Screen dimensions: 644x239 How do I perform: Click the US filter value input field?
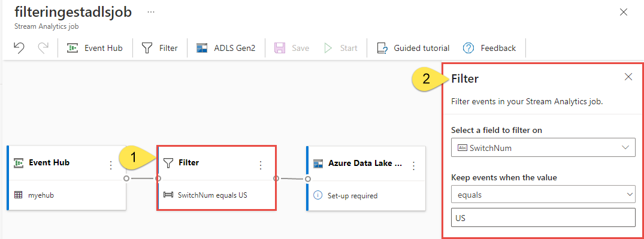(x=543, y=218)
